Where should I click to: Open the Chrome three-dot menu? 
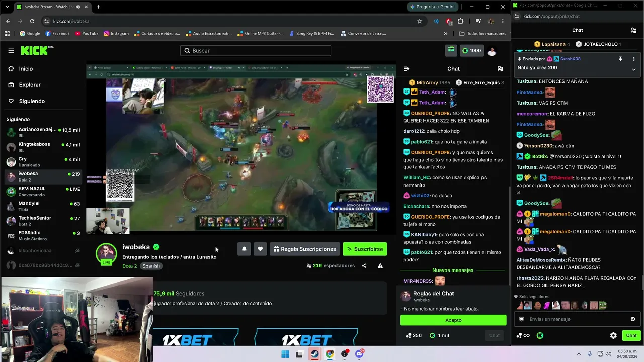(x=503, y=21)
